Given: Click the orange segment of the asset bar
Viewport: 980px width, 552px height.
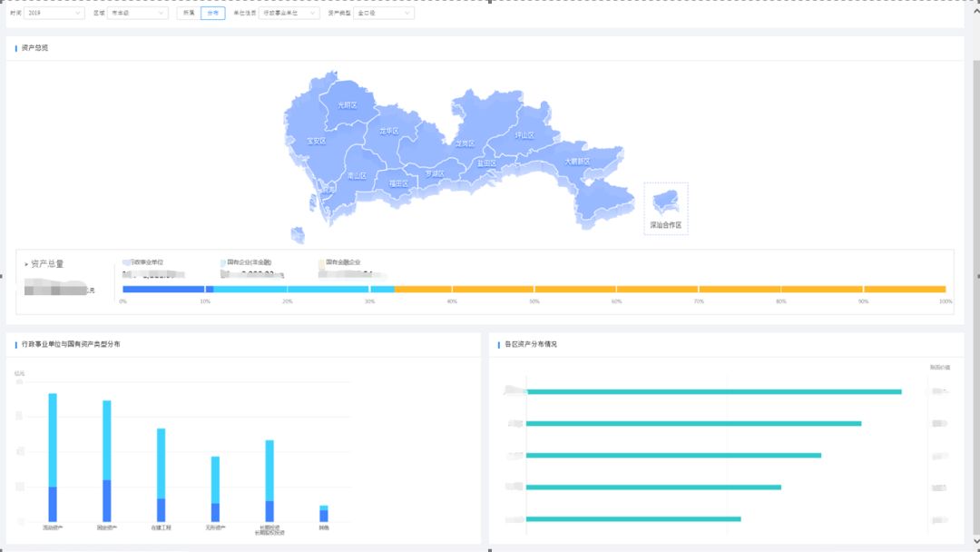Looking at the screenshot, I should [x=670, y=290].
